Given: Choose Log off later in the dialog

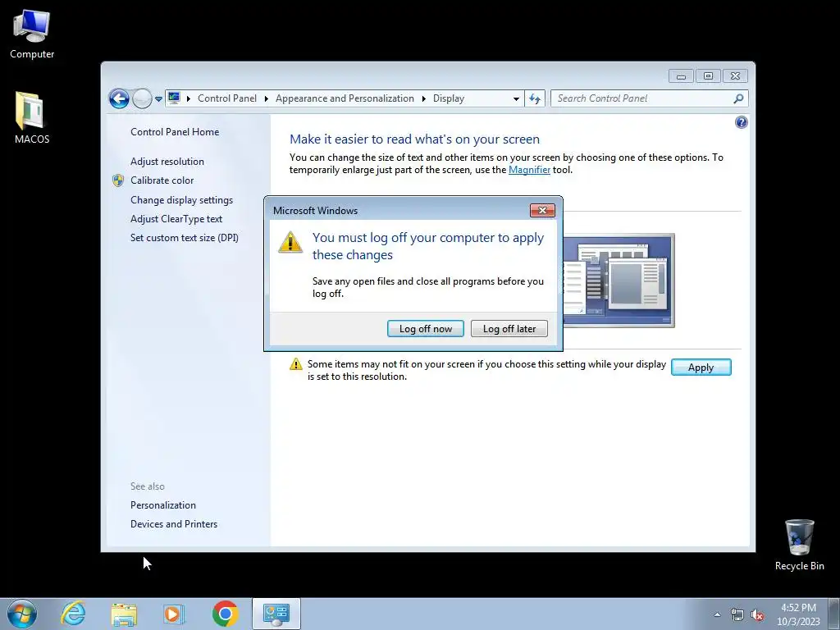Looking at the screenshot, I should [509, 328].
